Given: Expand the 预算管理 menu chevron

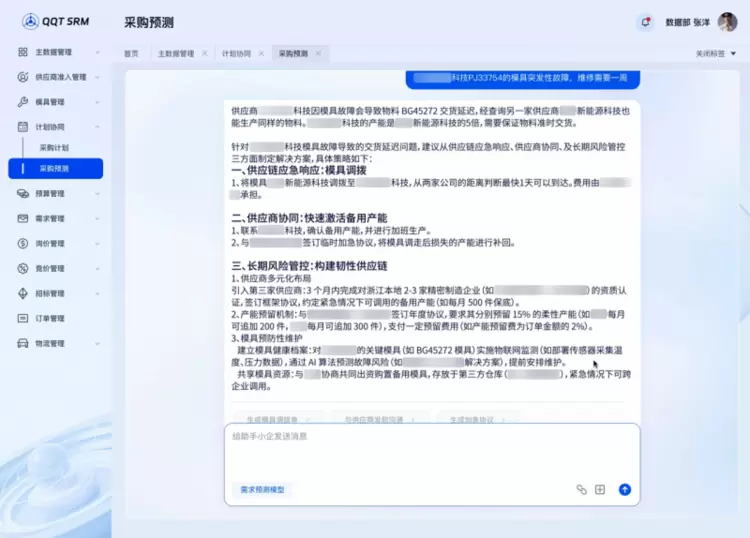Looking at the screenshot, I should (97, 193).
